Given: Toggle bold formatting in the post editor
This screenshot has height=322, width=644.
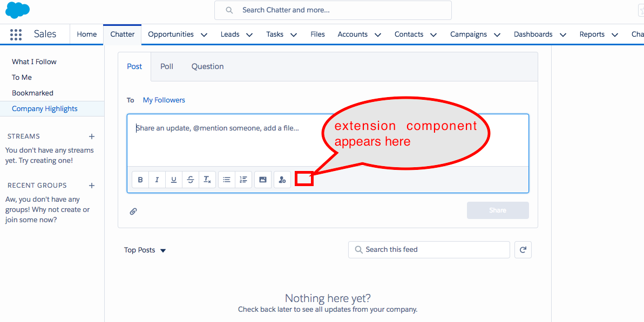Looking at the screenshot, I should [140, 180].
